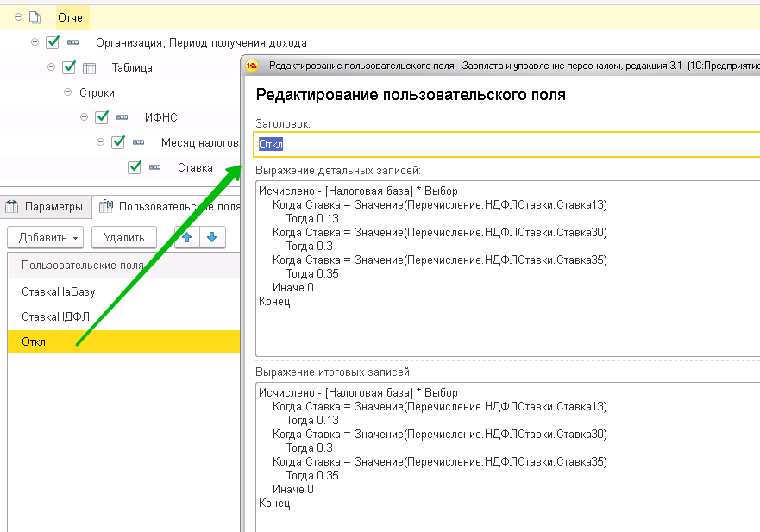This screenshot has height=532, width=760.
Task: Switch to the Параметры tab
Action: [45, 207]
